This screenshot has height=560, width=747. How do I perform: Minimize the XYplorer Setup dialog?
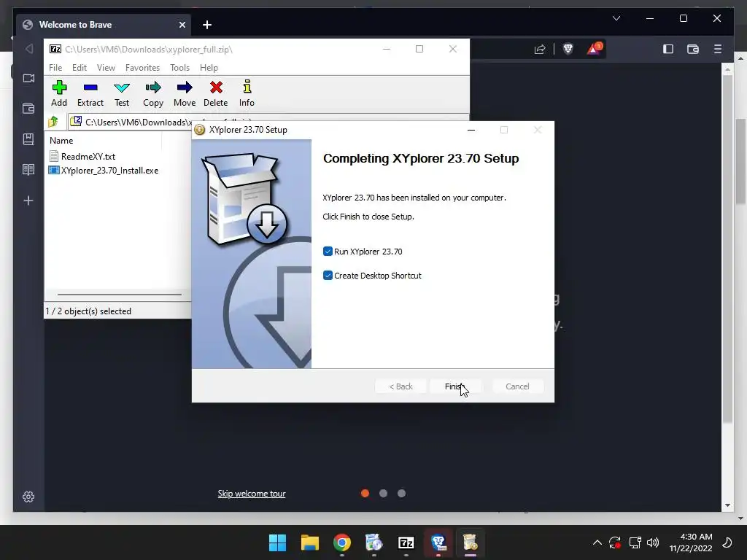point(471,130)
